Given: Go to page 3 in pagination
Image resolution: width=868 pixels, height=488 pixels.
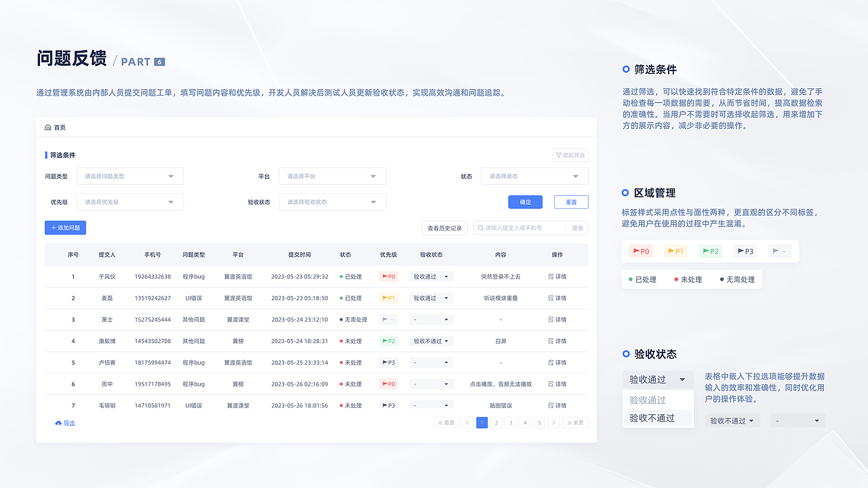Looking at the screenshot, I should pyautogui.click(x=511, y=422).
